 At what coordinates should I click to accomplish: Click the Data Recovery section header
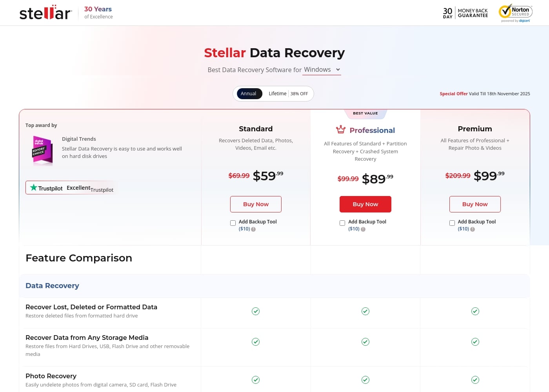coord(52,286)
